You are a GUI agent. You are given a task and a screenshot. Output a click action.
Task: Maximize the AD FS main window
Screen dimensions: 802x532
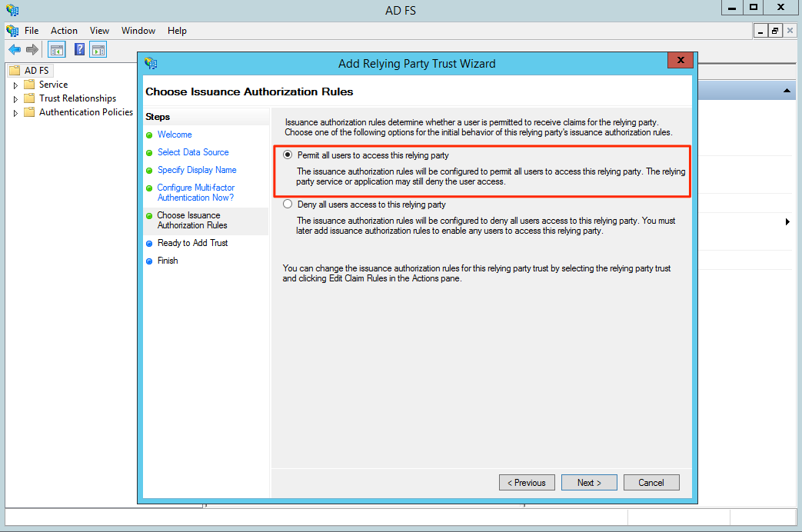[x=754, y=8]
